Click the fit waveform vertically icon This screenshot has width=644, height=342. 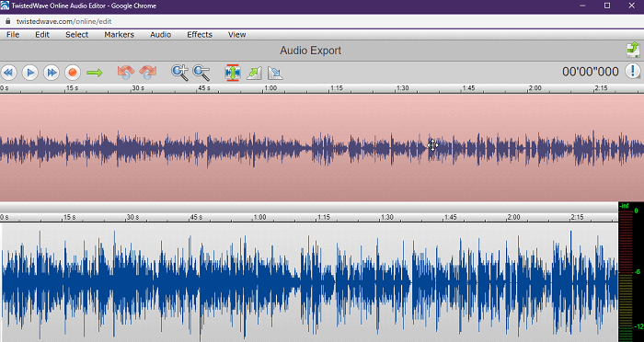pyautogui.click(x=233, y=73)
